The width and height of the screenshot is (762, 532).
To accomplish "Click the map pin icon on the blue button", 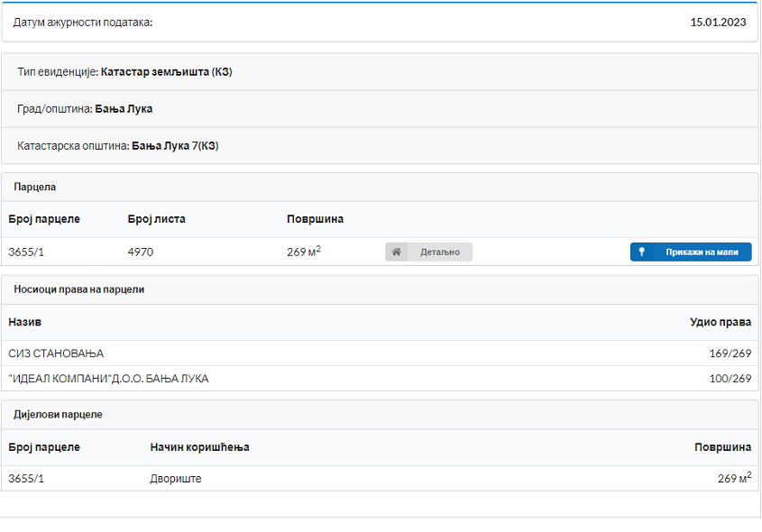I will click(x=642, y=252).
